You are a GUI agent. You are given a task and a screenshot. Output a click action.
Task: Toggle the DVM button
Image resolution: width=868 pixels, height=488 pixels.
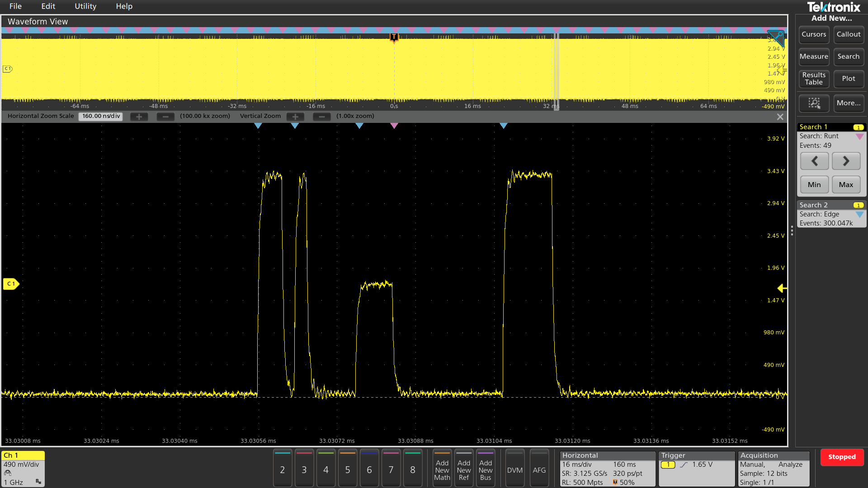pyautogui.click(x=515, y=469)
